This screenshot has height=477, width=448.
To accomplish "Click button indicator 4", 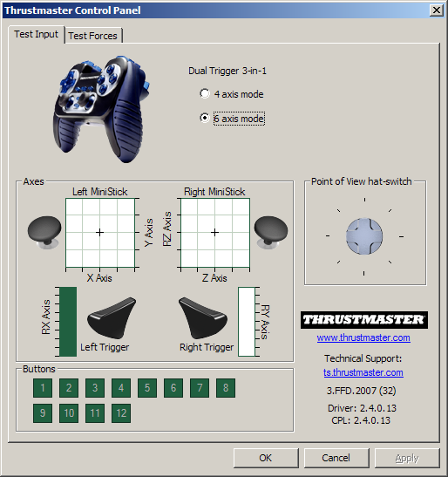I will [x=121, y=388].
